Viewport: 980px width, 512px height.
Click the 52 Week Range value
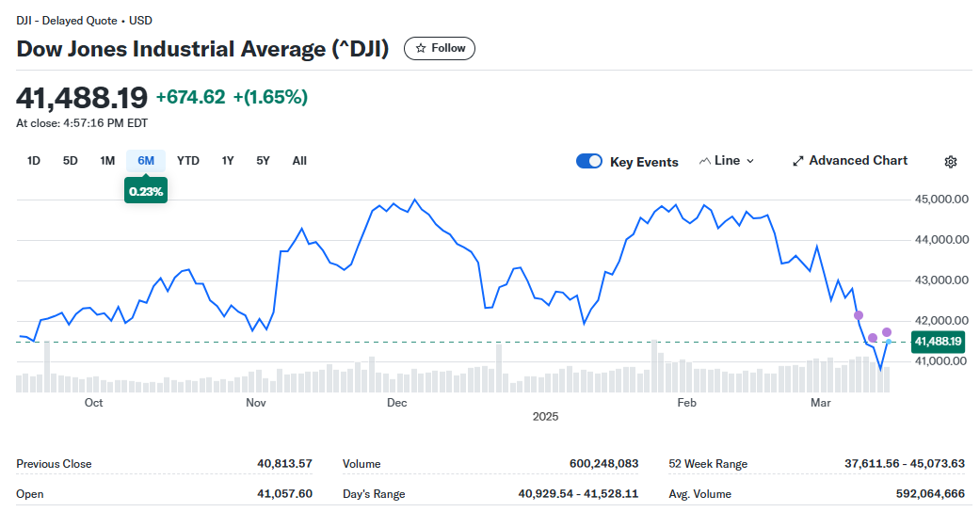(x=905, y=464)
